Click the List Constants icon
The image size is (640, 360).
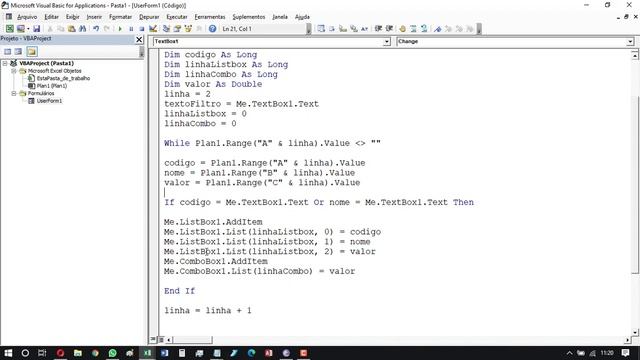point(332,29)
